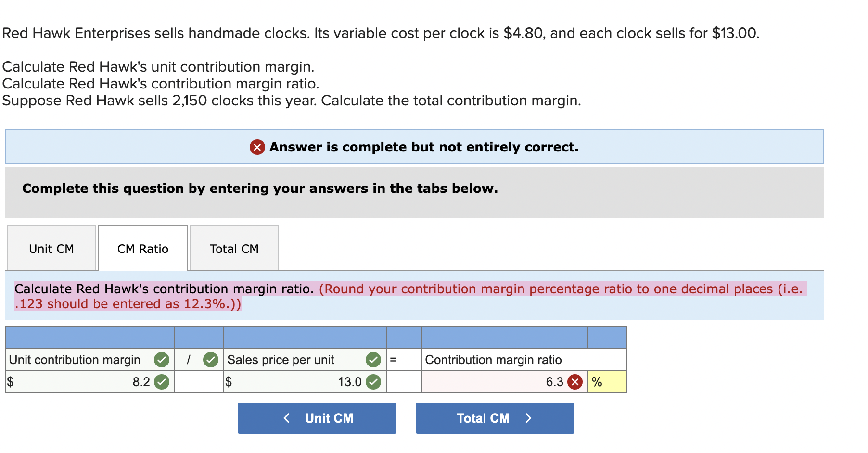
Task: Click the Unit CM back navigation button
Action: point(317,418)
